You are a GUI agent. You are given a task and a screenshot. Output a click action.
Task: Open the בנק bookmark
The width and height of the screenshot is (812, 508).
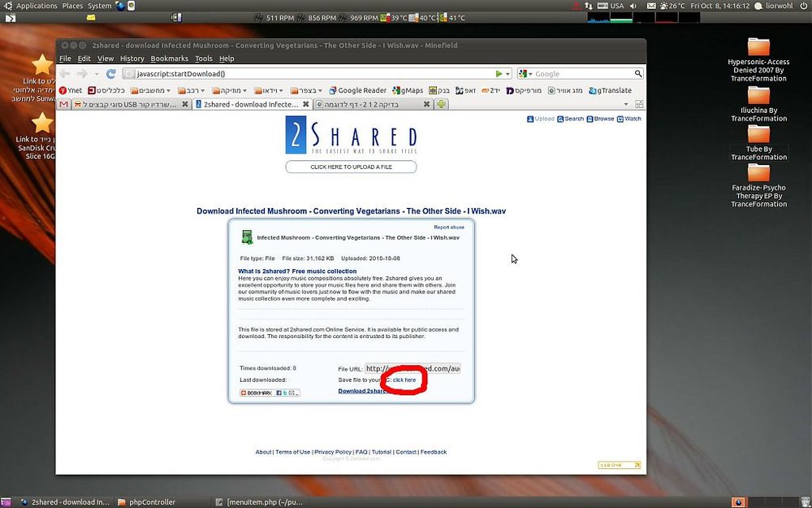pos(439,90)
